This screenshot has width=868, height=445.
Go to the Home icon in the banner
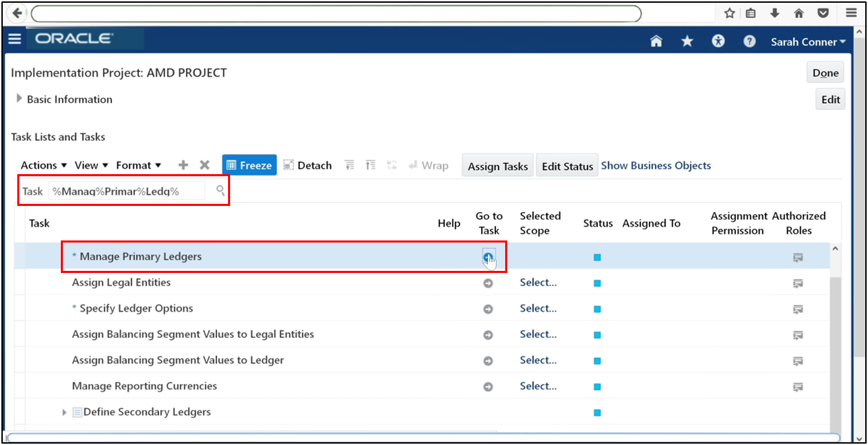(x=655, y=41)
